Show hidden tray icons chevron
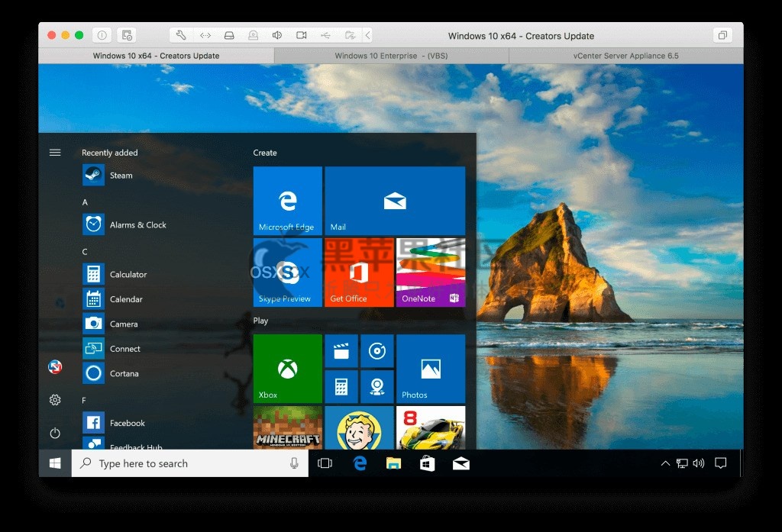 (665, 463)
